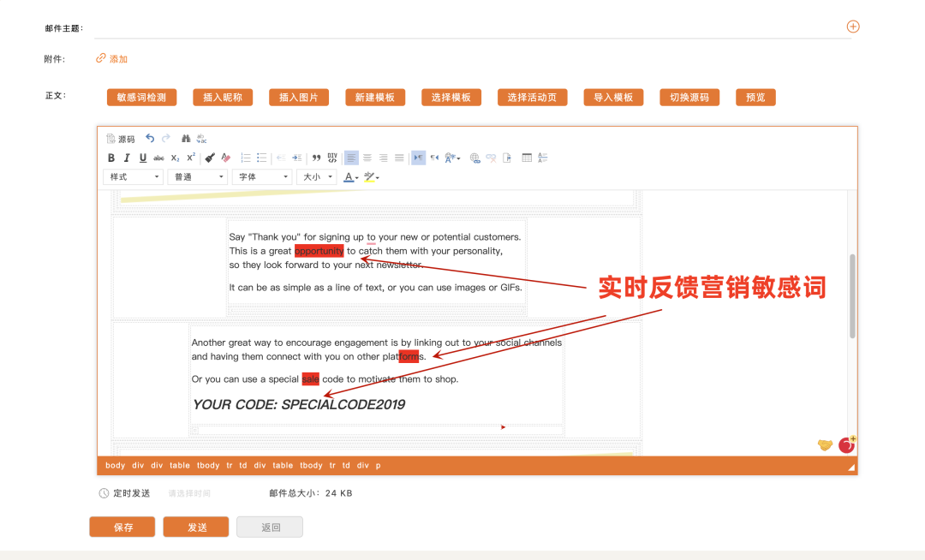Click the line height icon
The width and height of the screenshot is (925, 560).
[543, 158]
